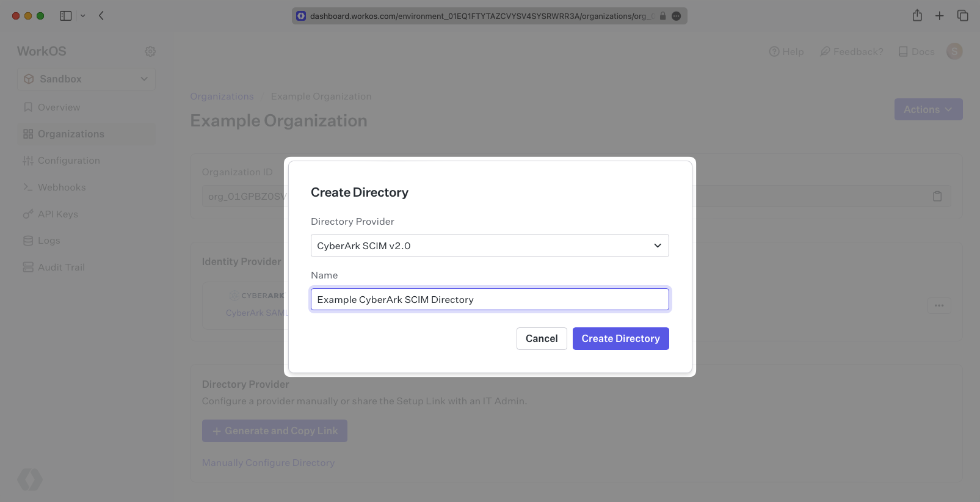
Task: Show the tab overview icon
Action: 963,16
